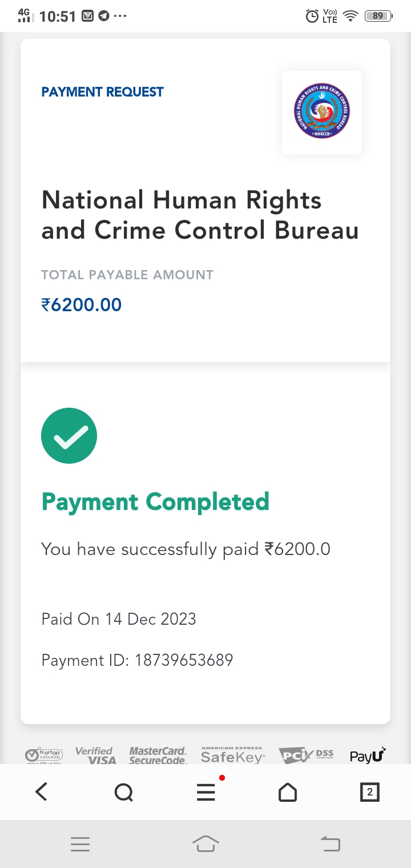Tap the NHRCCB organization logo
The image size is (411, 868).
click(321, 112)
